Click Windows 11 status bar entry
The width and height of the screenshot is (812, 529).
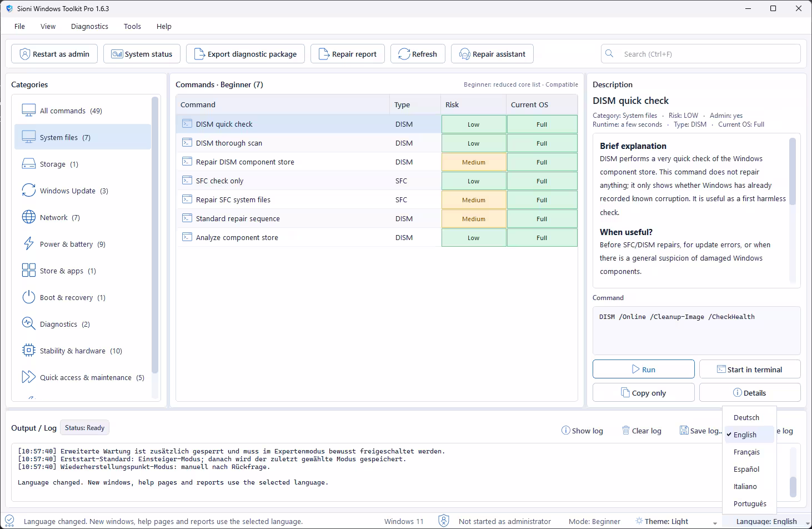tap(404, 521)
